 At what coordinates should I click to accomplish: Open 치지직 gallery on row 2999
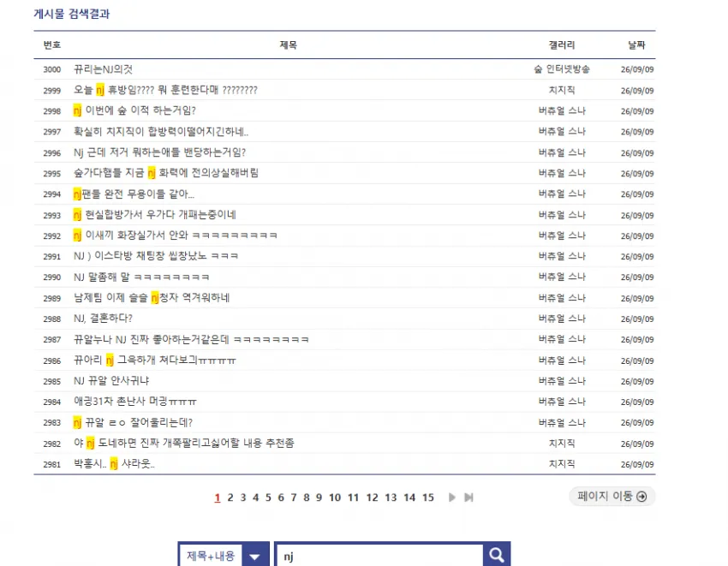point(562,90)
